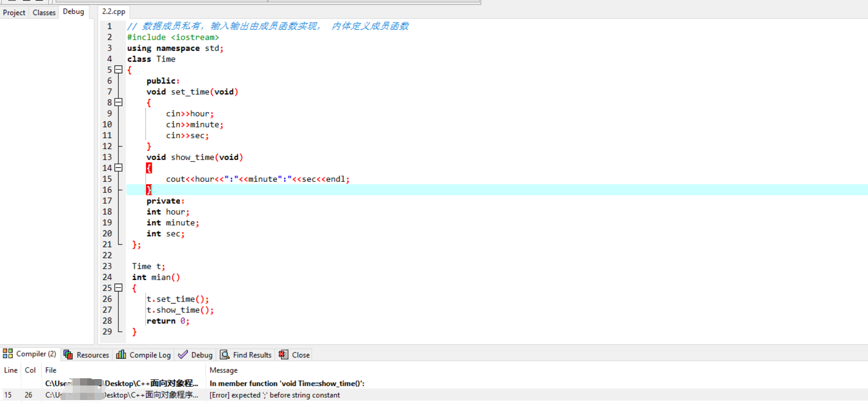Click the 'return 0;' statement
The image size is (868, 403).
click(168, 321)
